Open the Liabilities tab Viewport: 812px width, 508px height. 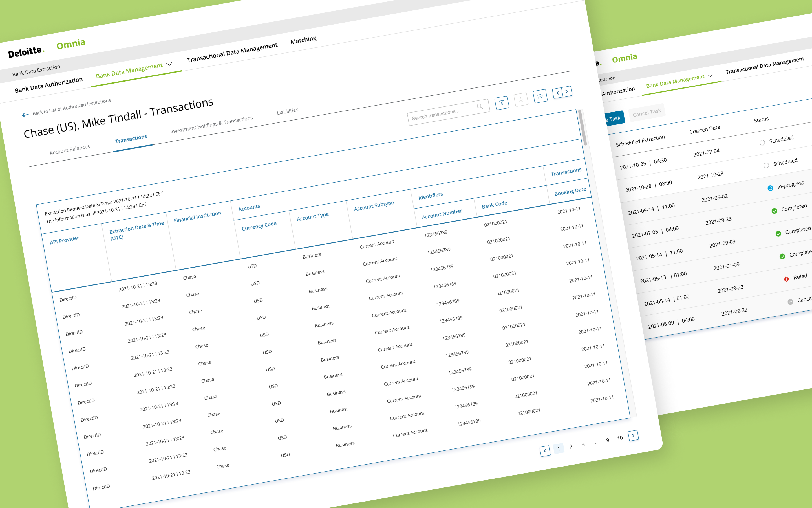pos(288,111)
